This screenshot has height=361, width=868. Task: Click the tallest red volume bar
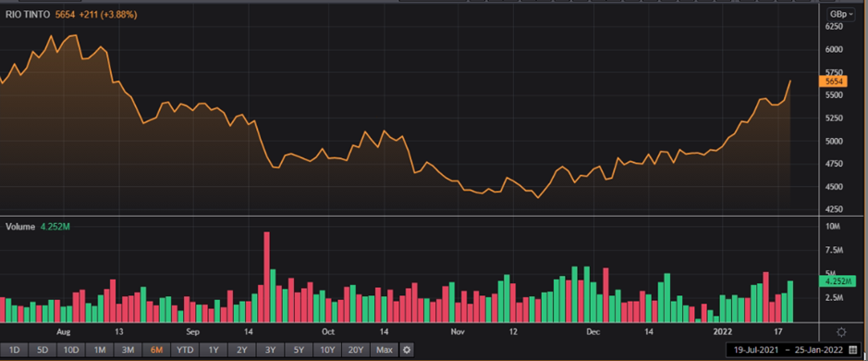[266, 277]
